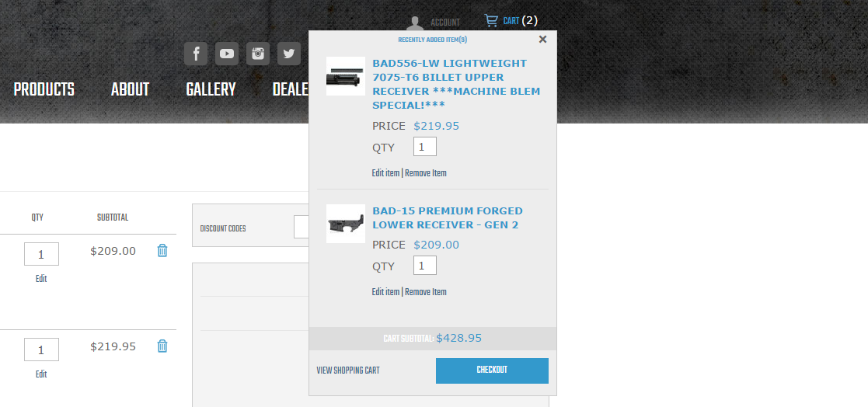The width and height of the screenshot is (868, 407).
Task: Open BAD-15 Premium Forged Lower Receiver link
Action: (447, 217)
